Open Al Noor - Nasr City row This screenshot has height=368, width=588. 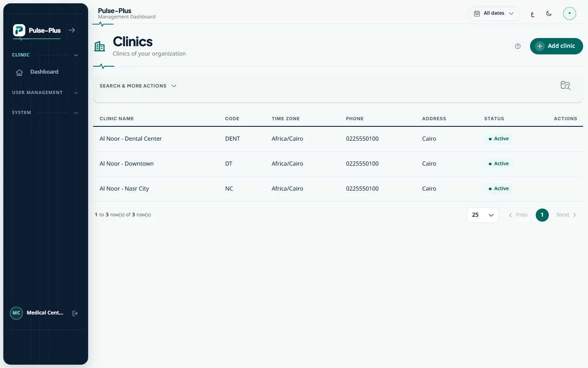(338, 189)
